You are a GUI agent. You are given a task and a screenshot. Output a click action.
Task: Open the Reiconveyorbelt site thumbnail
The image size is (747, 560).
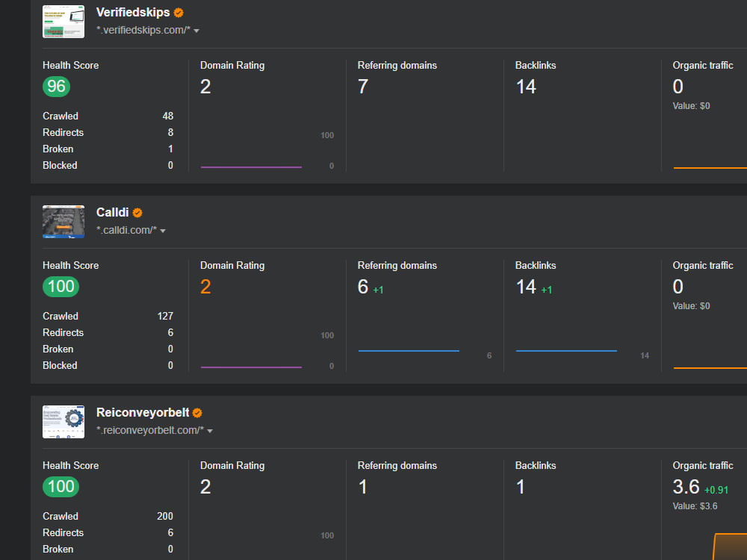click(x=63, y=421)
